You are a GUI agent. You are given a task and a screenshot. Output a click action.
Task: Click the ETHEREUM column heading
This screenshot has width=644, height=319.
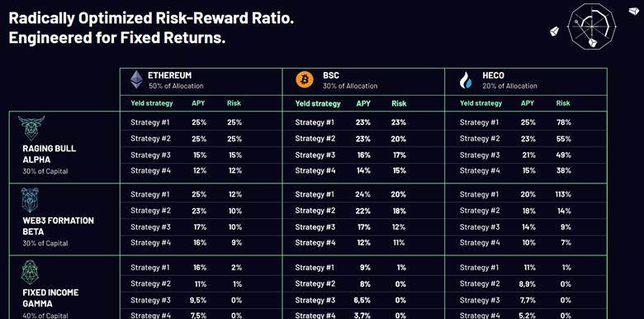(169, 76)
